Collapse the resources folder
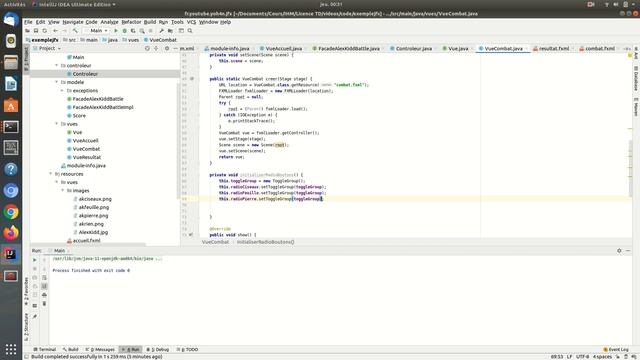640x360 pixels. 51,174
